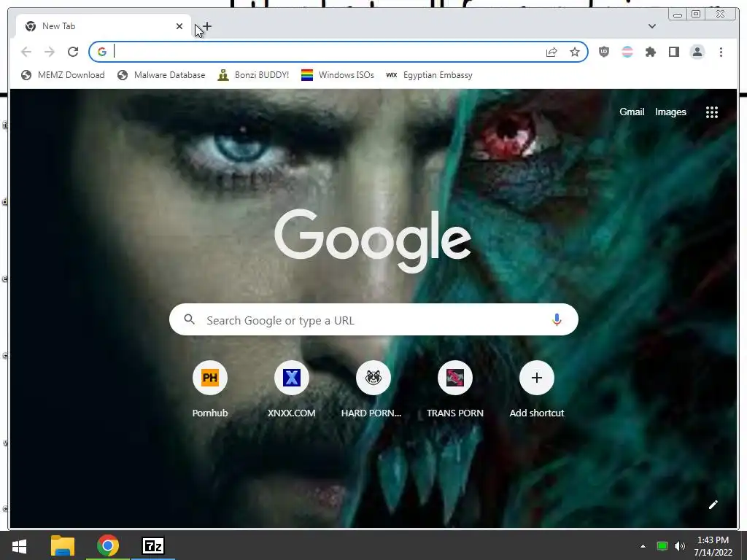
Task: Open the Windows ISOs bookmark
Action: coord(338,75)
